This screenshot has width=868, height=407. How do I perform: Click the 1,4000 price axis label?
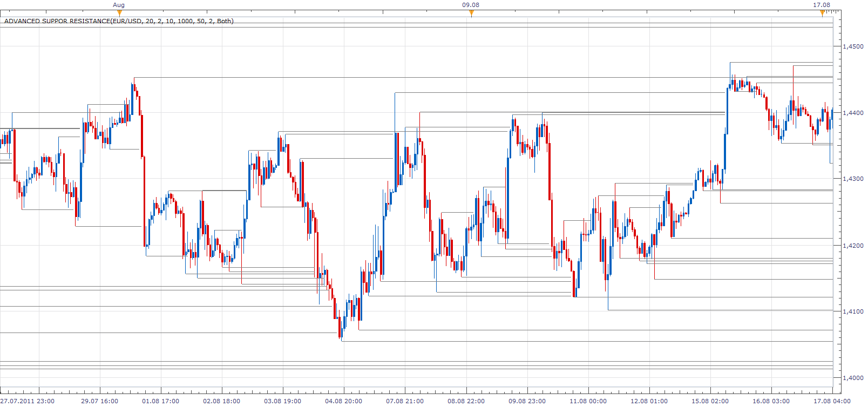pyautogui.click(x=853, y=378)
